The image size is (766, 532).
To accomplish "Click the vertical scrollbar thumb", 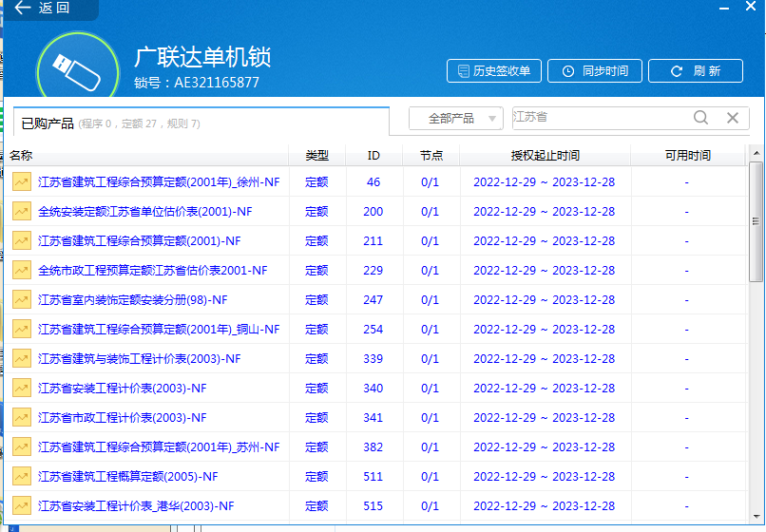I will [x=756, y=221].
